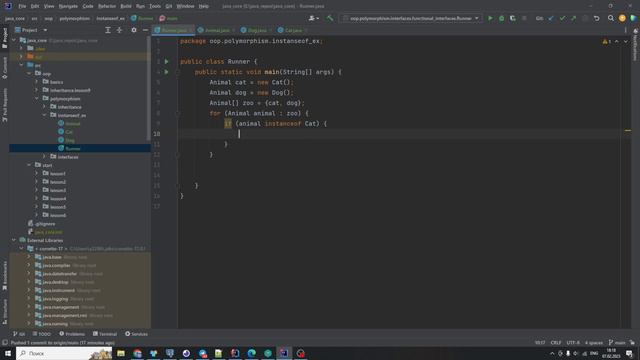
Task: Open the Git tool window at bottom
Action: click(19, 334)
